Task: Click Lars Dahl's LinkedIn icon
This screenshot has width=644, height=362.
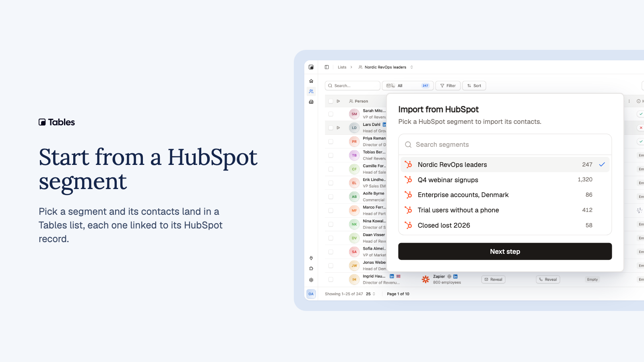Action: pyautogui.click(x=384, y=125)
